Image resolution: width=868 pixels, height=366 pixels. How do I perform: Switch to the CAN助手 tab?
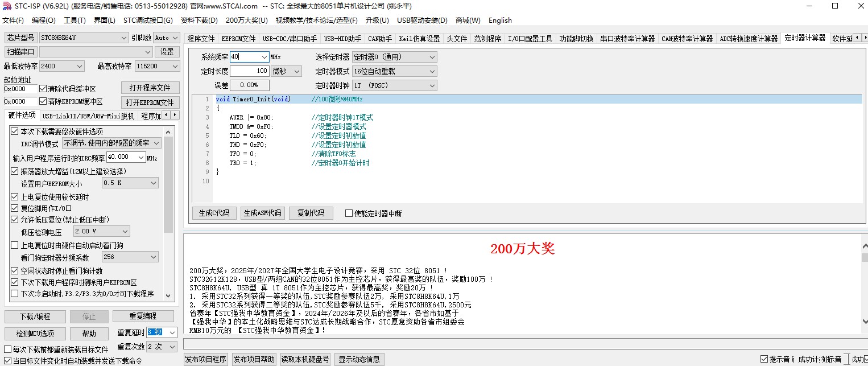tap(380, 39)
